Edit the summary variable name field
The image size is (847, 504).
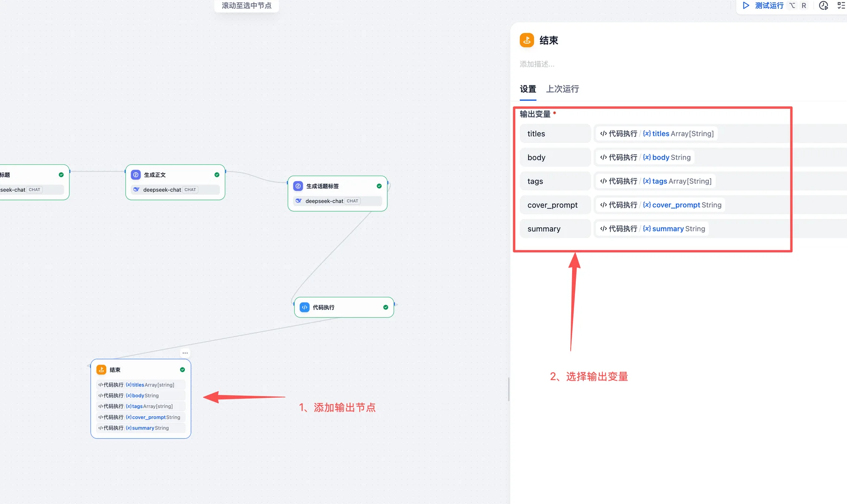(x=555, y=229)
